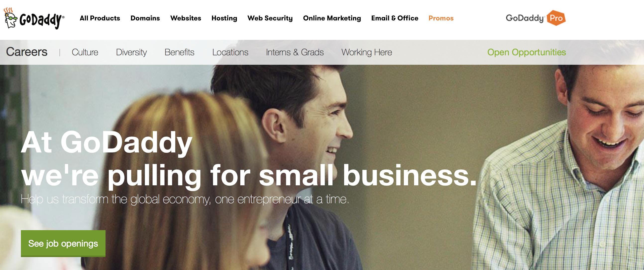Select the Working Here tab
644x270 pixels.
[x=367, y=52]
